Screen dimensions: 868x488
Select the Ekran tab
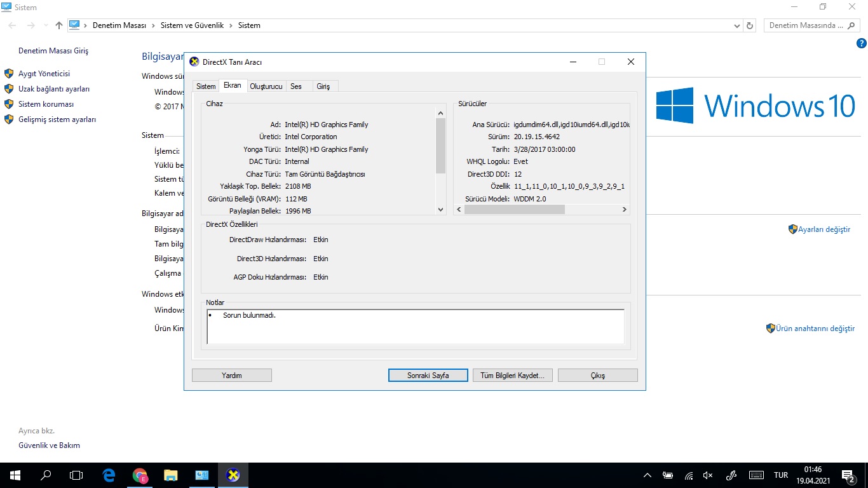233,85
